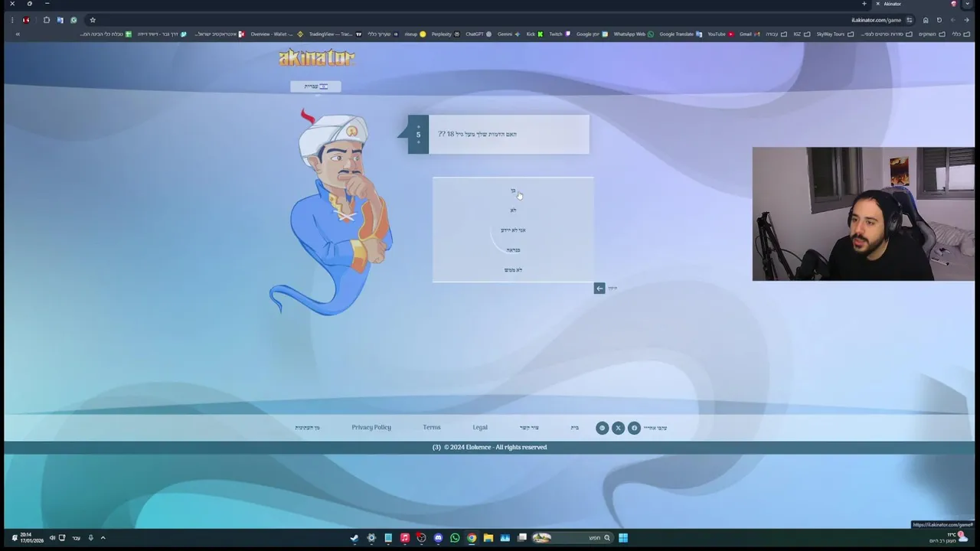The height and width of the screenshot is (551, 980).
Task: Open the Privacy Policy footer link
Action: click(371, 427)
